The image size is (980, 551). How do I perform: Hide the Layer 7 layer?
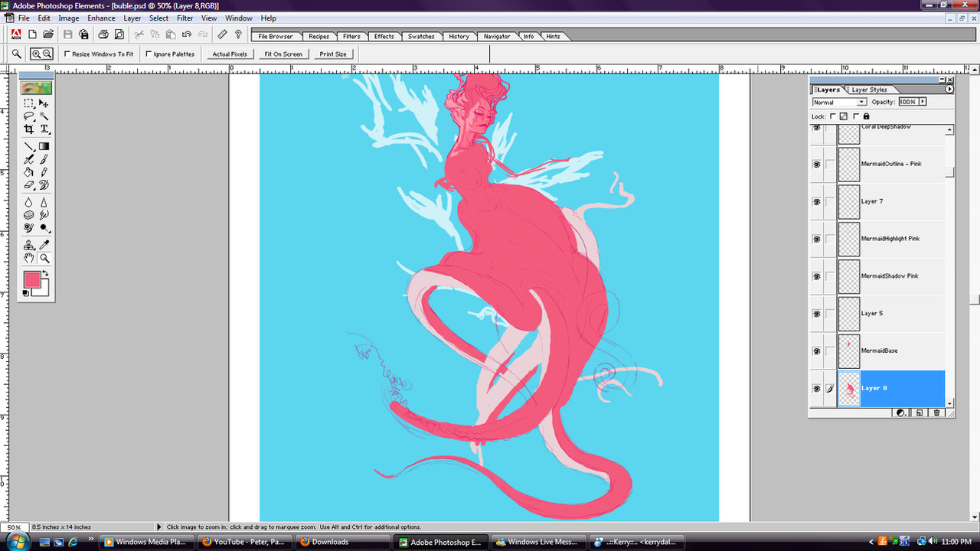click(x=816, y=202)
